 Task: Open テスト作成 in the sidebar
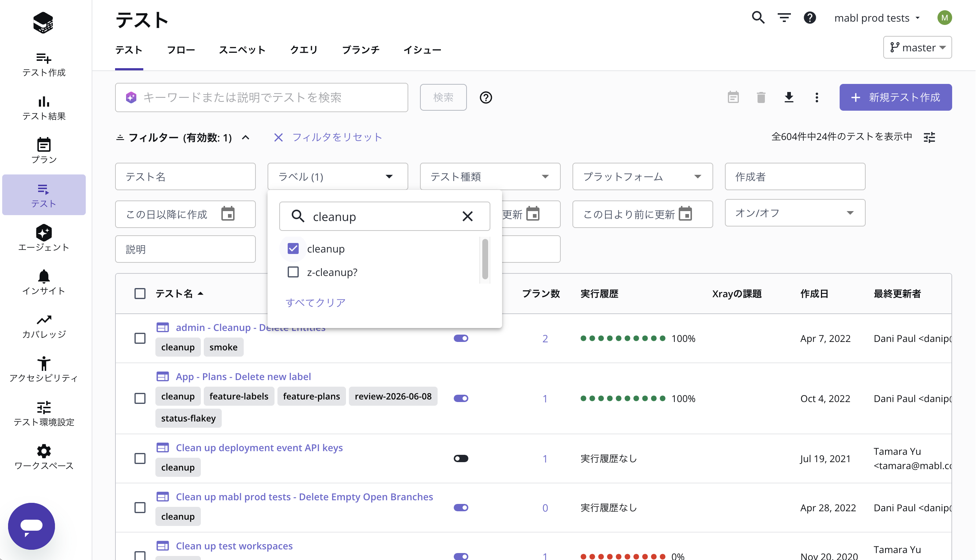click(44, 65)
